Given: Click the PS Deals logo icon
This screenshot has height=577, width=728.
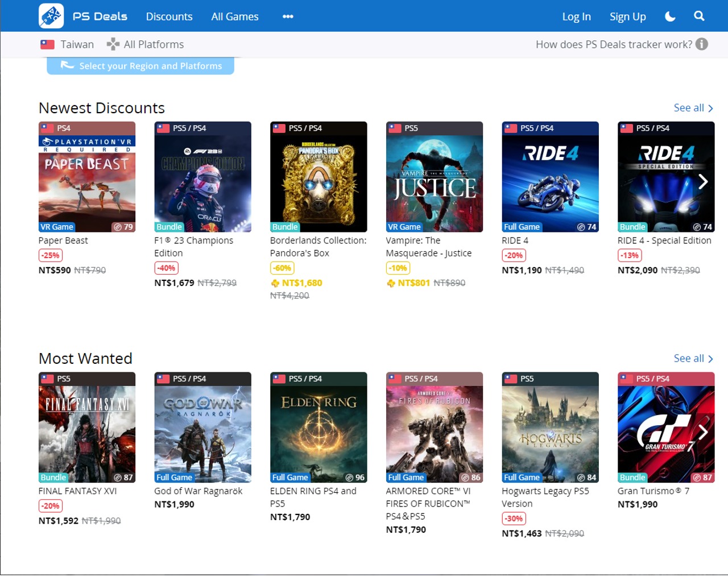Looking at the screenshot, I should 51,16.
